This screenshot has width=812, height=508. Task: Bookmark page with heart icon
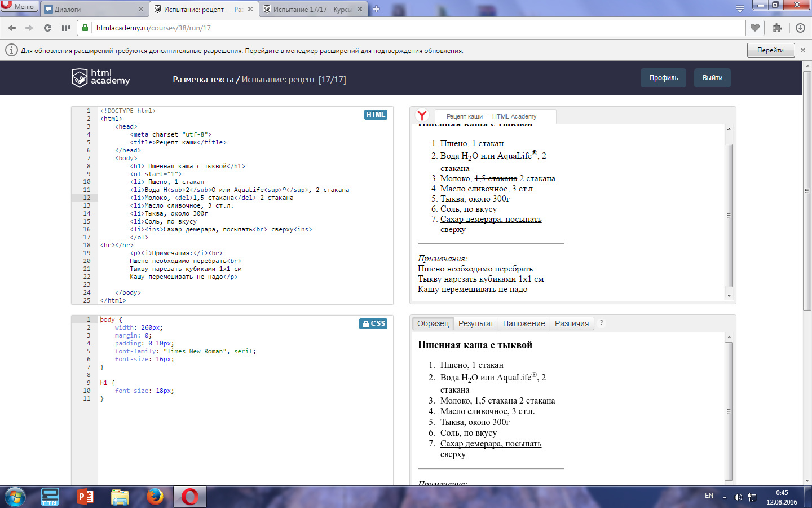[755, 28]
